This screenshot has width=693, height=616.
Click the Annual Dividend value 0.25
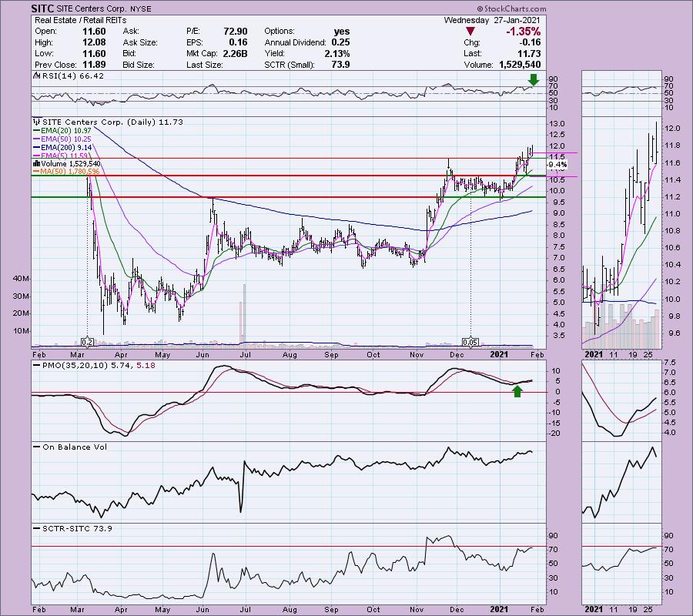pyautogui.click(x=340, y=42)
